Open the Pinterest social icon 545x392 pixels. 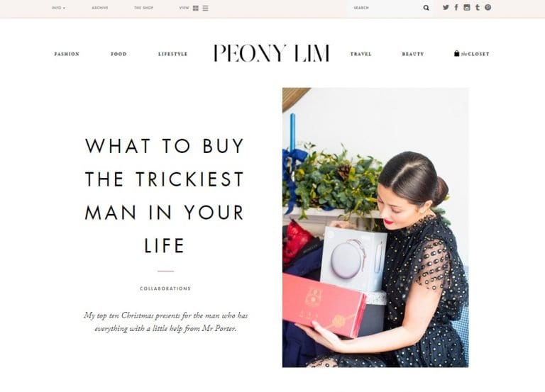tap(488, 7)
